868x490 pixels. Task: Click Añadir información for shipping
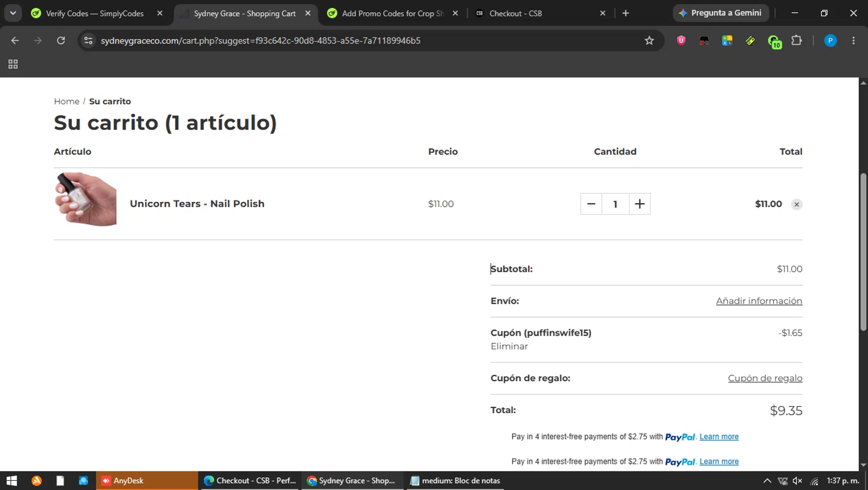[x=759, y=301]
